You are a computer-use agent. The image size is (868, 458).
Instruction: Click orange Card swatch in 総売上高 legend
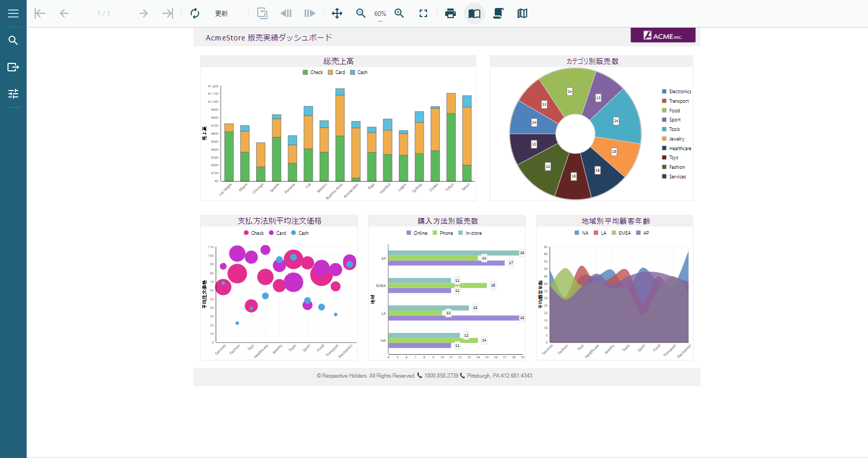(x=330, y=72)
